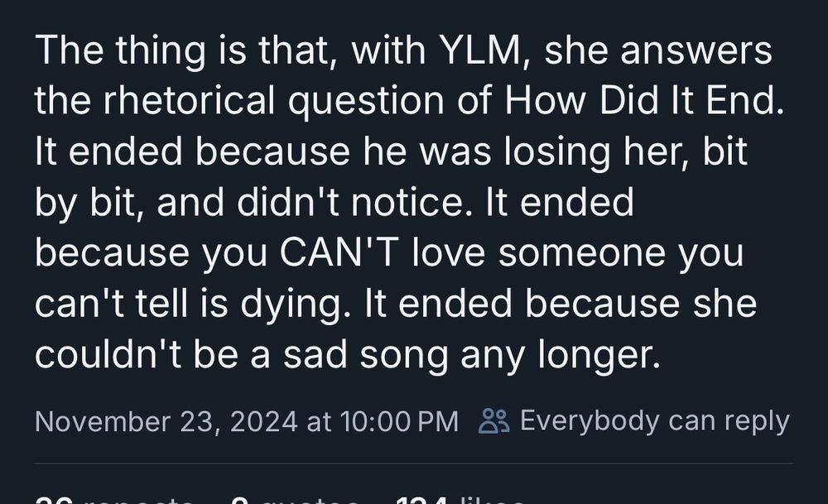Image resolution: width=828 pixels, height=504 pixels.
Task: Show the likes count list
Action: (x=460, y=499)
